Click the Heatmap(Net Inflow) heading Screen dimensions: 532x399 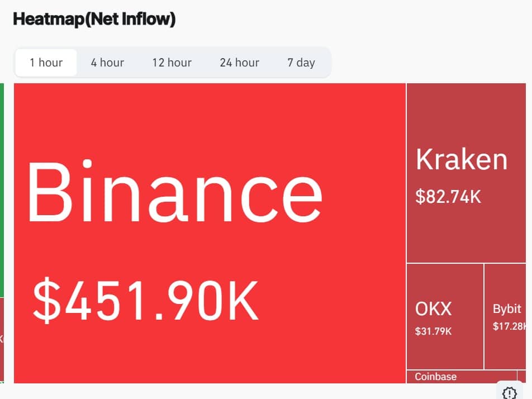click(94, 20)
